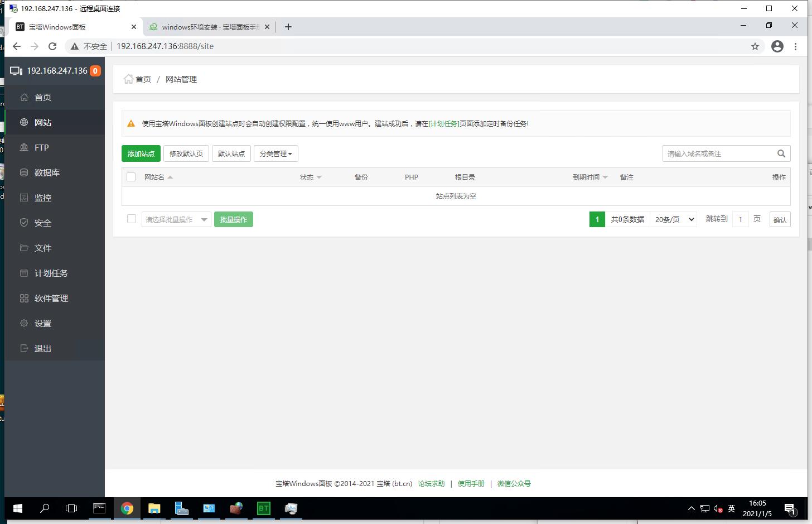812x524 pixels.
Task: Click the server monitor icon by IP
Action: (16, 71)
